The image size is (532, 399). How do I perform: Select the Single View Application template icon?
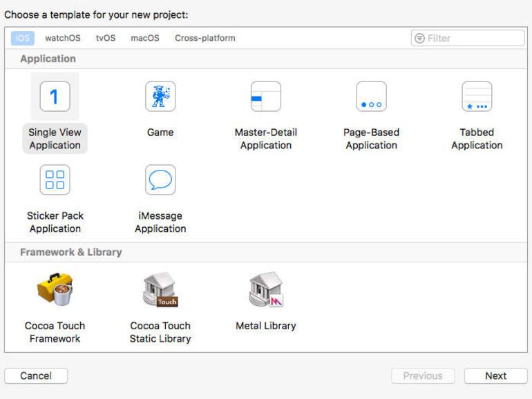[x=55, y=97]
